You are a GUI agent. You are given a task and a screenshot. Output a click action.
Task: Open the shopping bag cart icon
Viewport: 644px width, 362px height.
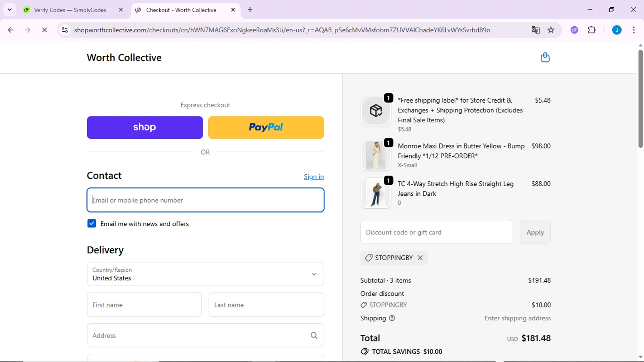click(545, 58)
